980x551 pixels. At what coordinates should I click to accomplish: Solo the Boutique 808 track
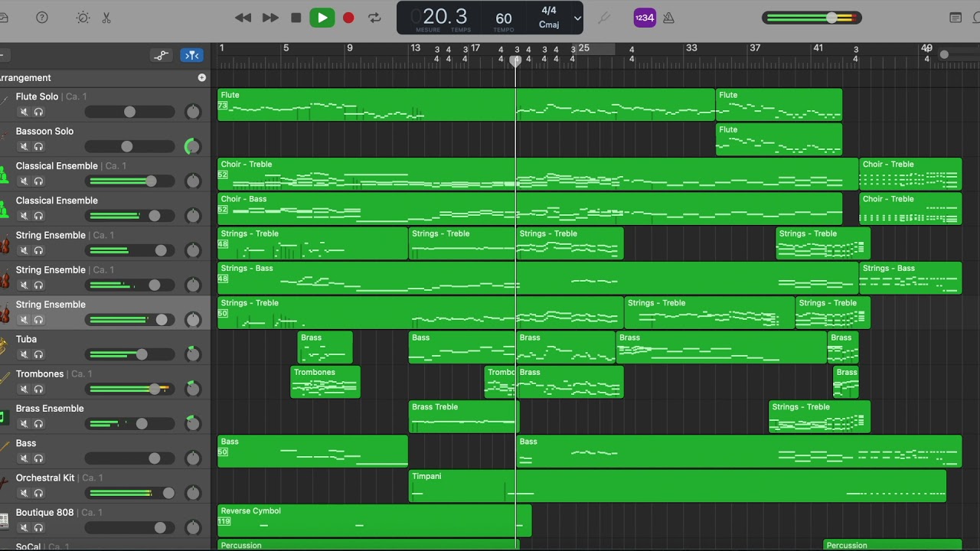[x=38, y=527]
